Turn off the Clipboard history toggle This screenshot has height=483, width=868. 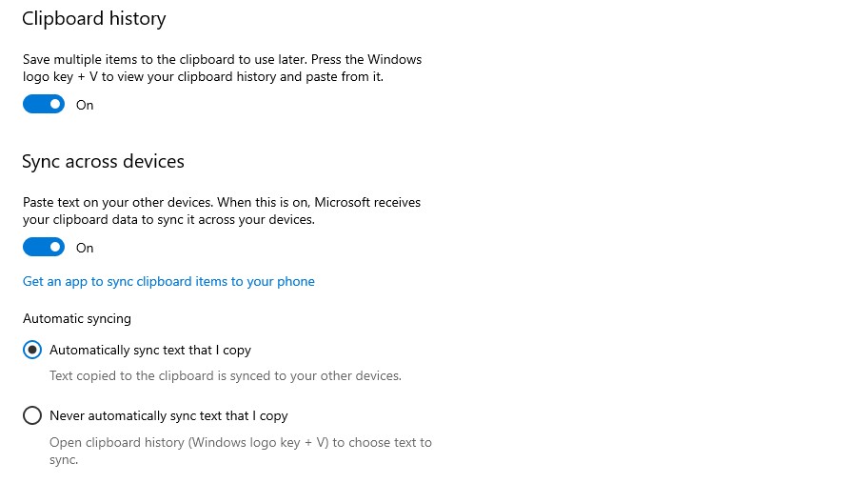click(44, 104)
